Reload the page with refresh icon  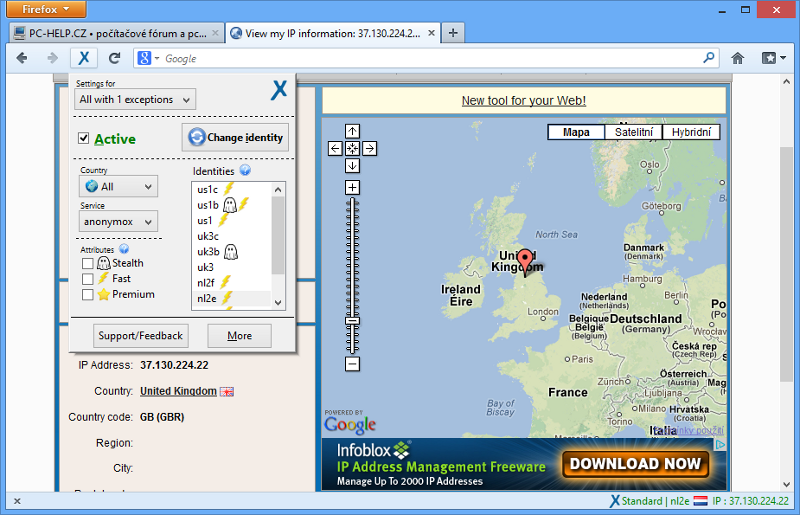114,58
